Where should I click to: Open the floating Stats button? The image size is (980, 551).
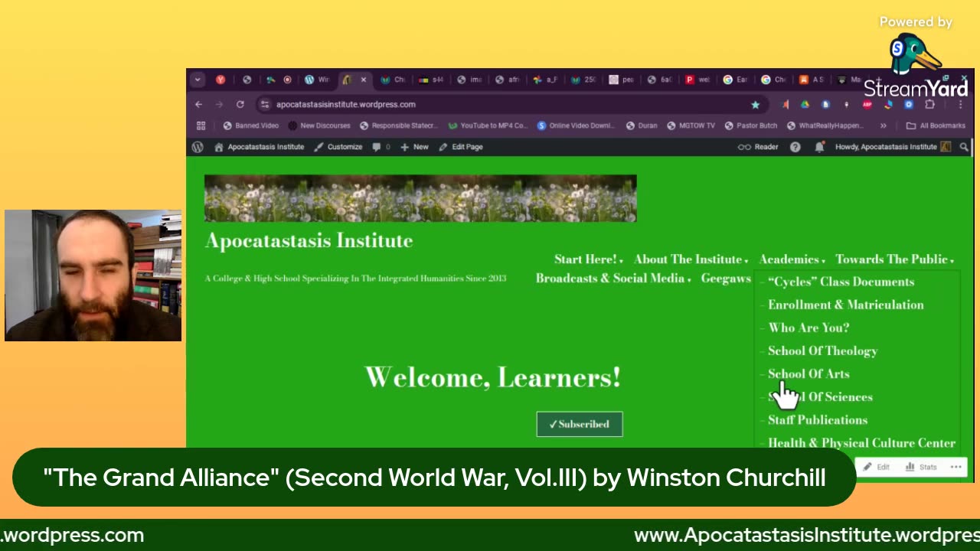(x=922, y=467)
